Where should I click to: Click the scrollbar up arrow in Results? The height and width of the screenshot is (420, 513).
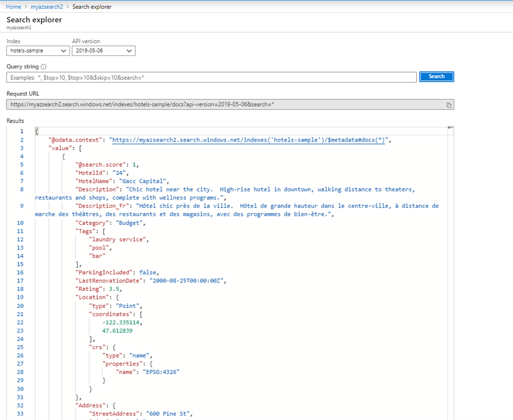(451, 129)
